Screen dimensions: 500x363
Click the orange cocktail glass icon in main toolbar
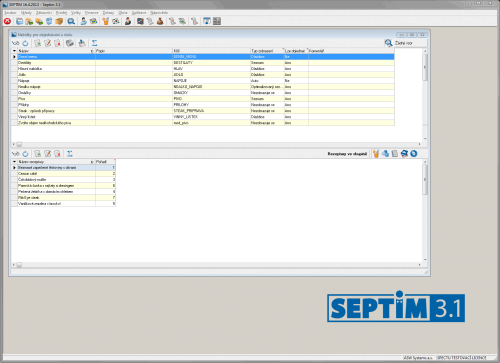tap(106, 21)
